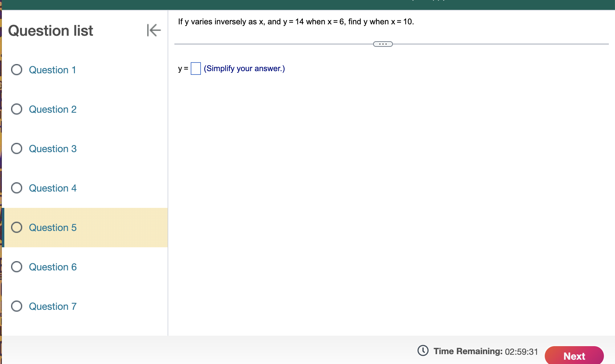Select the radio button for Question 6
Viewport: 615px width, 364px height.
[17, 267]
